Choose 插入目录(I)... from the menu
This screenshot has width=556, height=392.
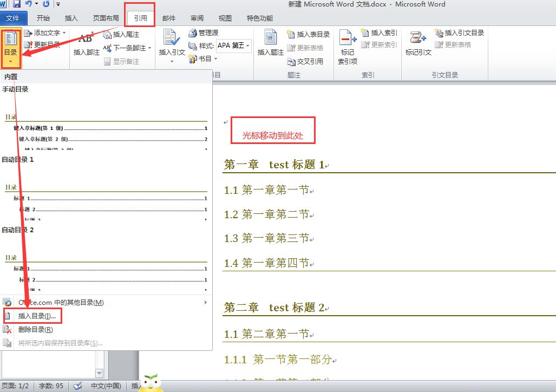[37, 316]
